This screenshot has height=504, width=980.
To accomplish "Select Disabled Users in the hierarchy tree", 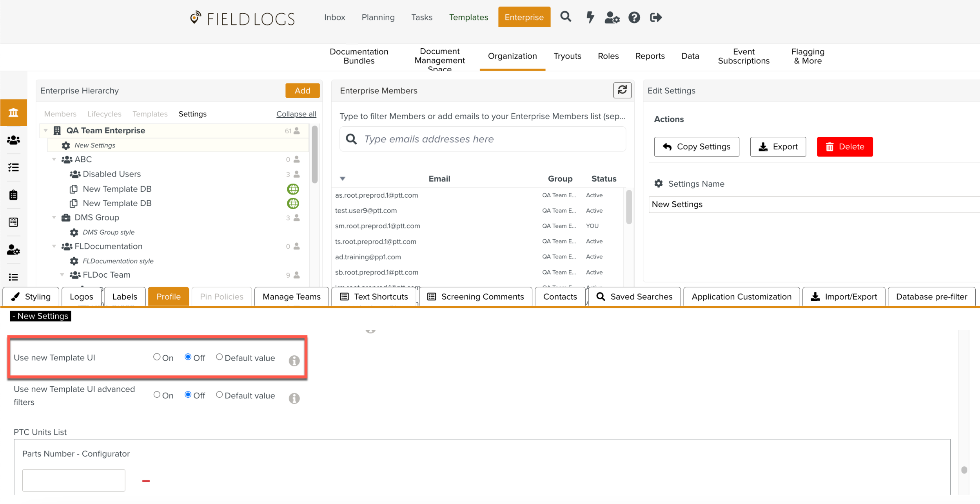I will pos(111,174).
